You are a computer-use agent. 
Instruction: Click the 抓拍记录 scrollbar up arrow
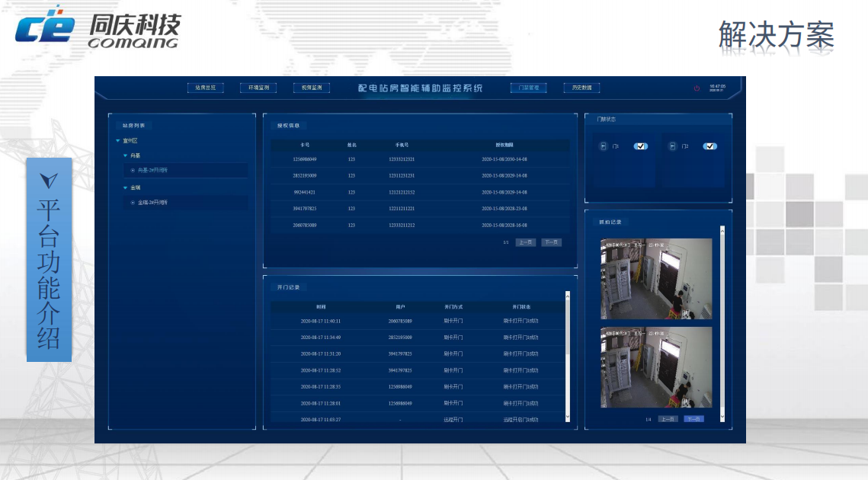point(722,230)
